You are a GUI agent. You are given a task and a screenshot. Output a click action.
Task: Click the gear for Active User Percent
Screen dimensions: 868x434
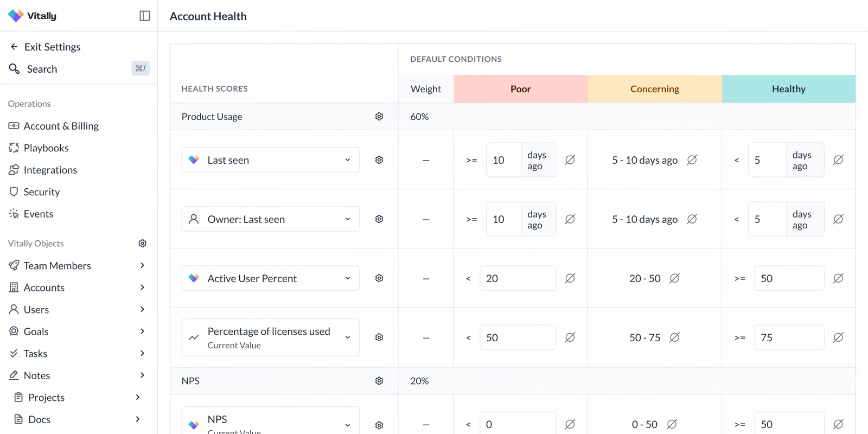[379, 278]
